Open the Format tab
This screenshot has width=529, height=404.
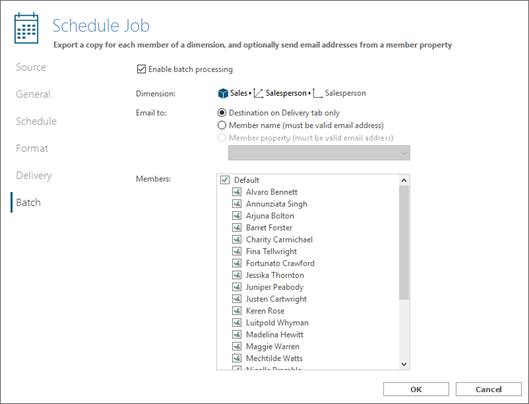(32, 148)
